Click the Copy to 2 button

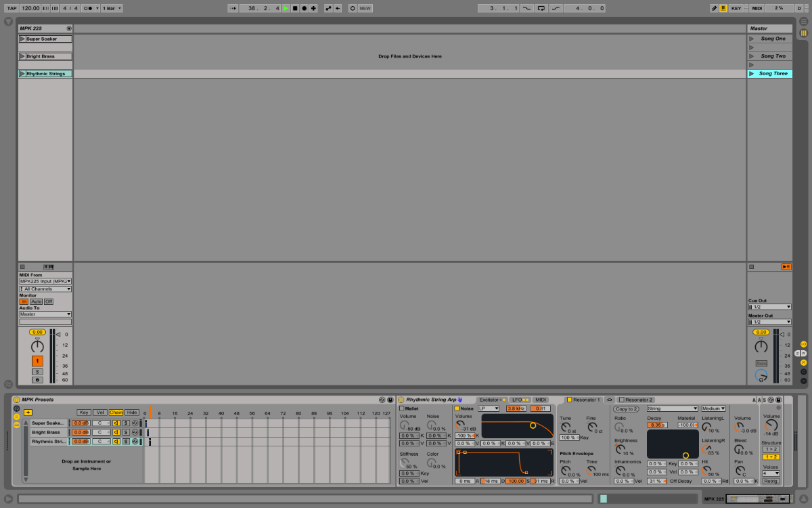(x=626, y=408)
